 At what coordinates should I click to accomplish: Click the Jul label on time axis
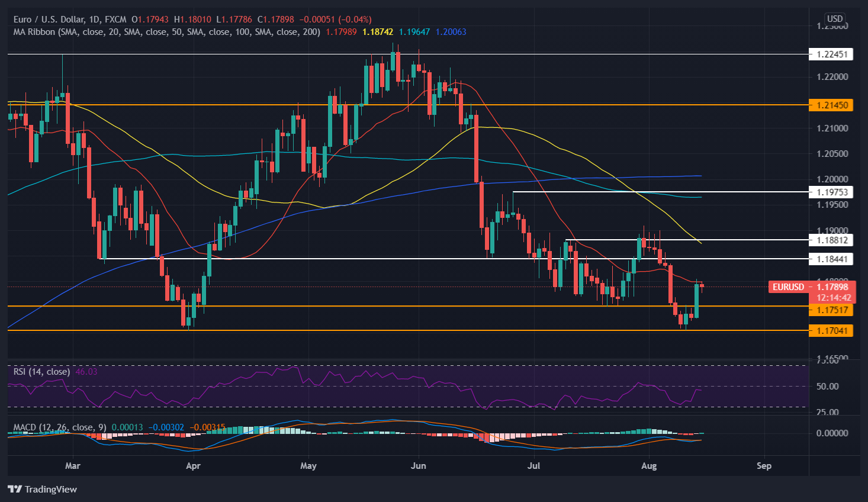pos(533,466)
